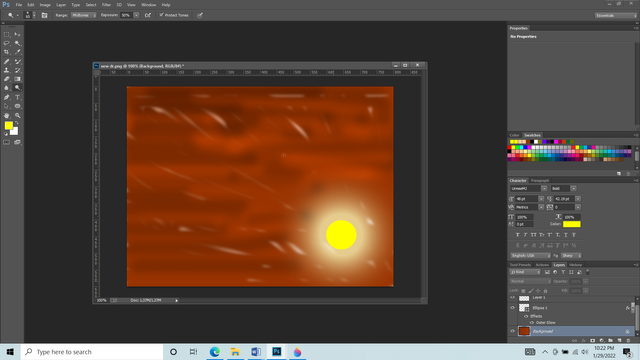Change the screen mode
The image size is (640, 360).
pos(18,142)
